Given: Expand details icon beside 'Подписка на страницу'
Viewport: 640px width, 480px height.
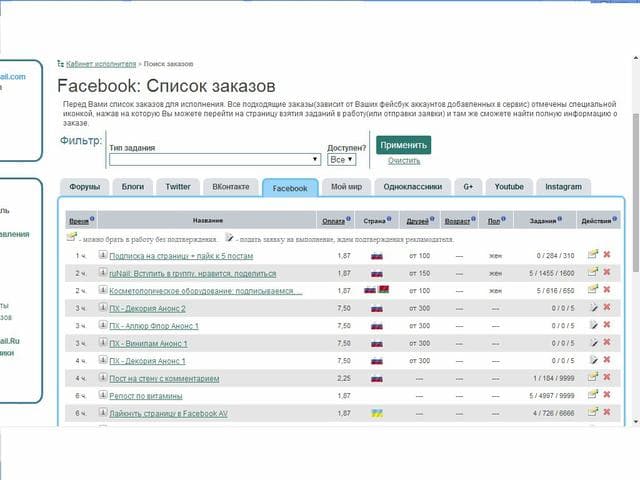Looking at the screenshot, I should tap(103, 255).
